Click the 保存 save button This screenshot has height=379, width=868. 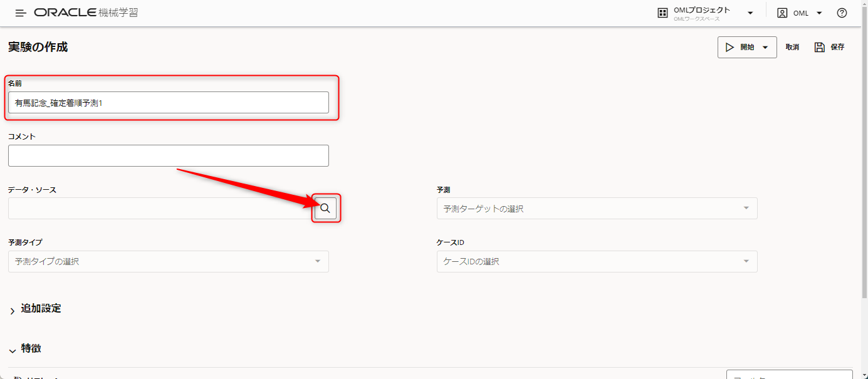click(830, 47)
